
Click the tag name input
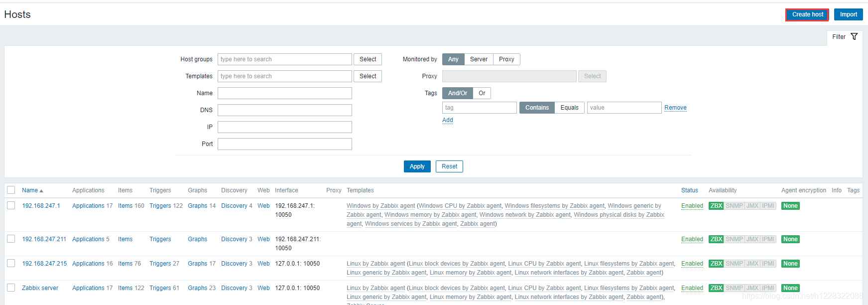pyautogui.click(x=480, y=108)
